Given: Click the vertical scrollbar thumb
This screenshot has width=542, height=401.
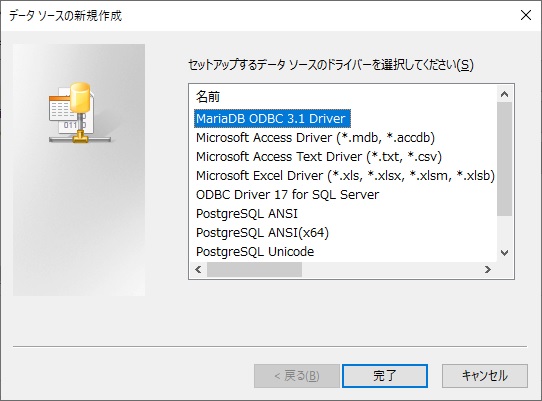Looking at the screenshot, I should tap(504, 159).
